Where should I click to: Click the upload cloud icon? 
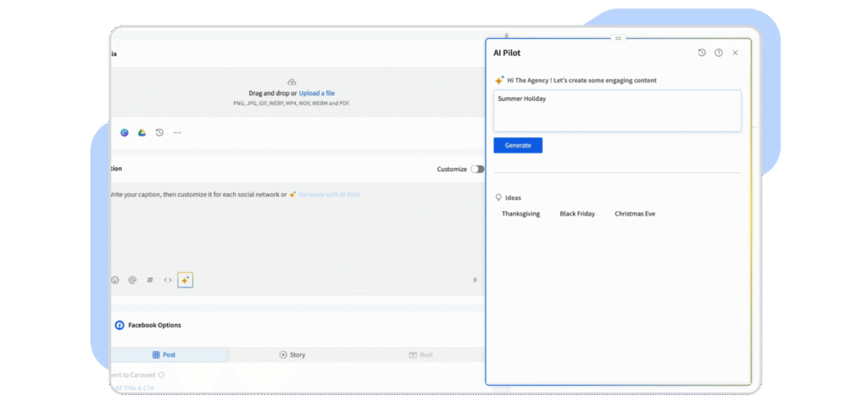point(292,82)
